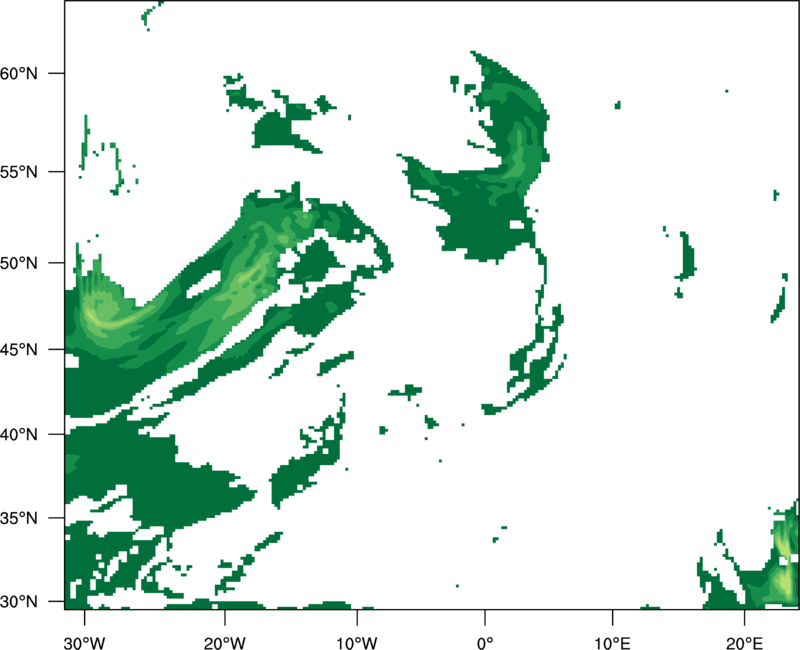Click the 20°W longitude label
This screenshot has width=800, height=650.
point(225,643)
